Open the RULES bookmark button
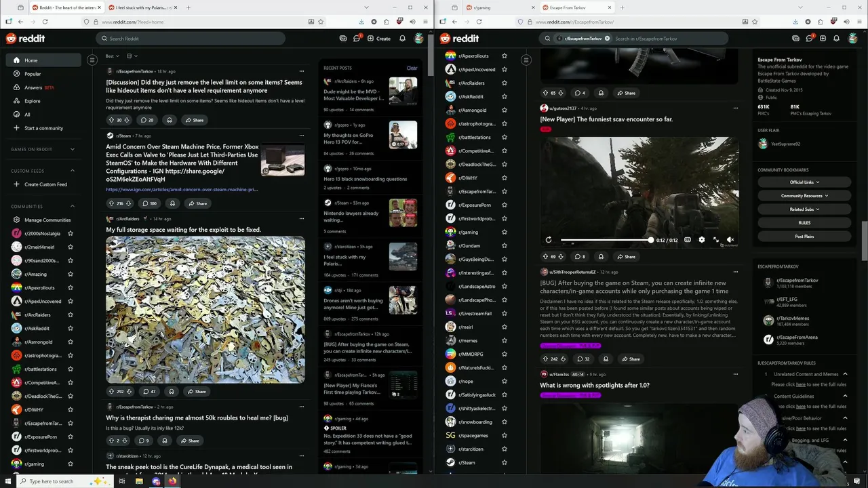The height and width of the screenshot is (488, 868). point(804,223)
